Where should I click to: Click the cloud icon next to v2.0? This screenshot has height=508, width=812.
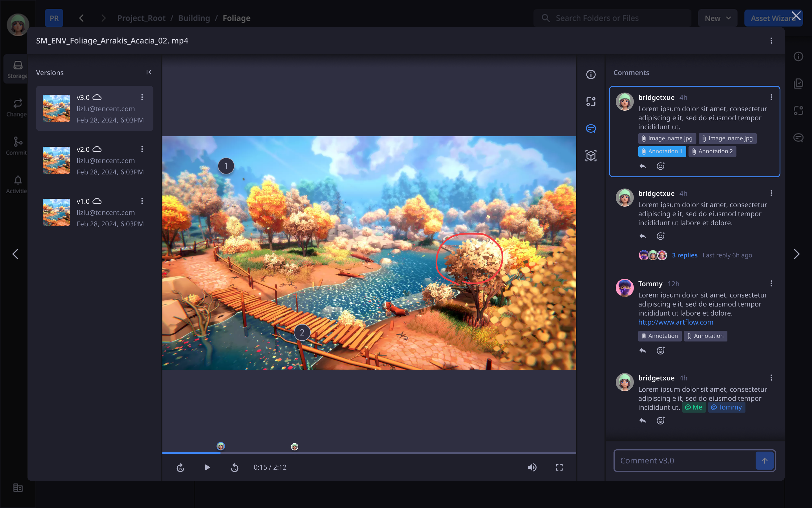coord(97,149)
